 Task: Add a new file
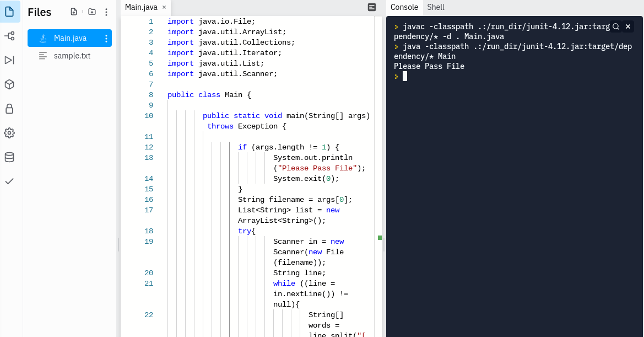(74, 12)
